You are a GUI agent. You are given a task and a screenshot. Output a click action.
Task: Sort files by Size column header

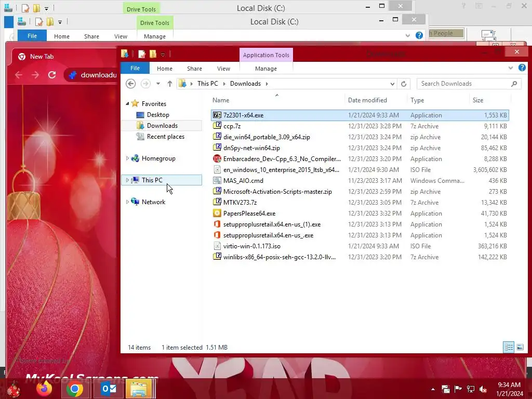click(478, 100)
